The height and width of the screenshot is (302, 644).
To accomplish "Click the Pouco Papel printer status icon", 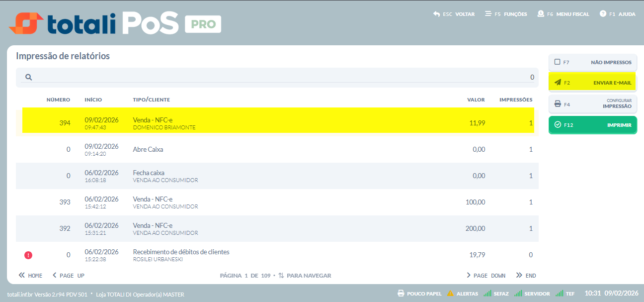I will tap(401, 294).
